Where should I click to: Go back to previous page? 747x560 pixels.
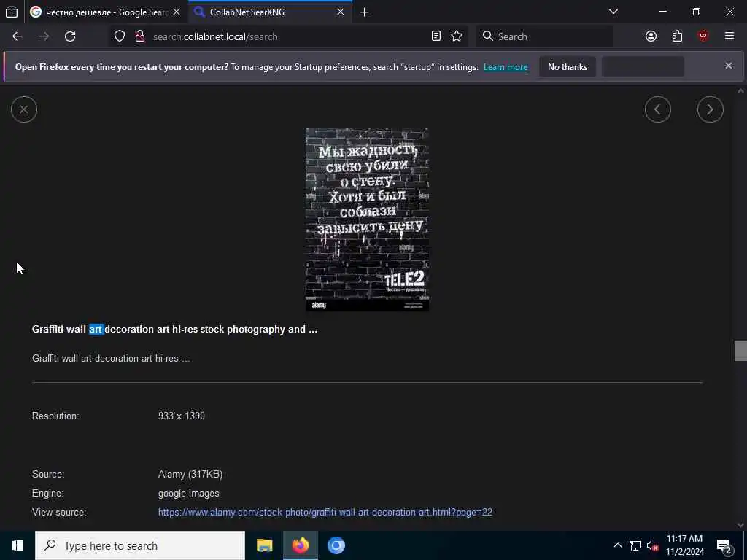18,36
